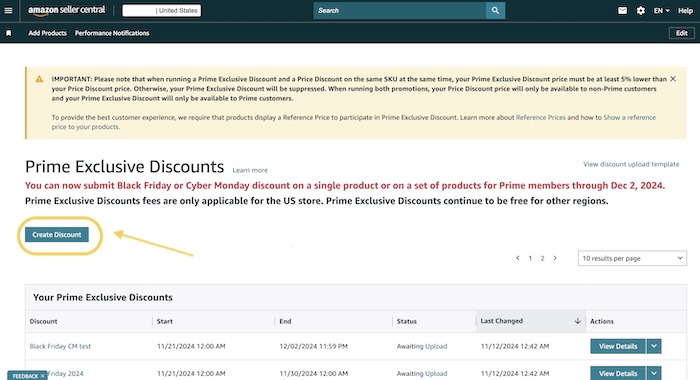Go to page 2 of results
The image size is (700, 380).
pyautogui.click(x=542, y=258)
